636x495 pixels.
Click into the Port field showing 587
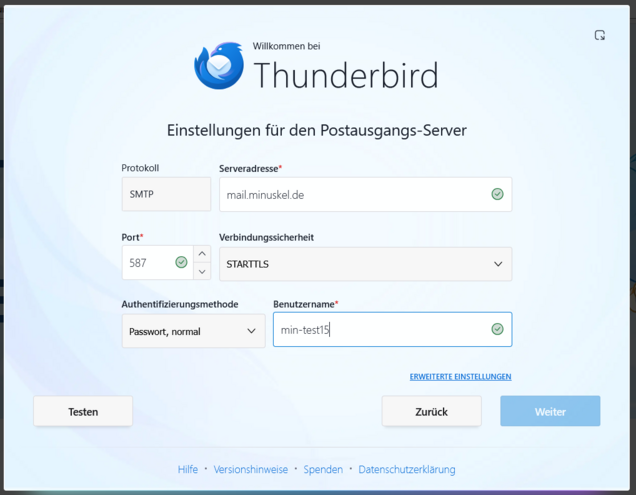click(157, 263)
